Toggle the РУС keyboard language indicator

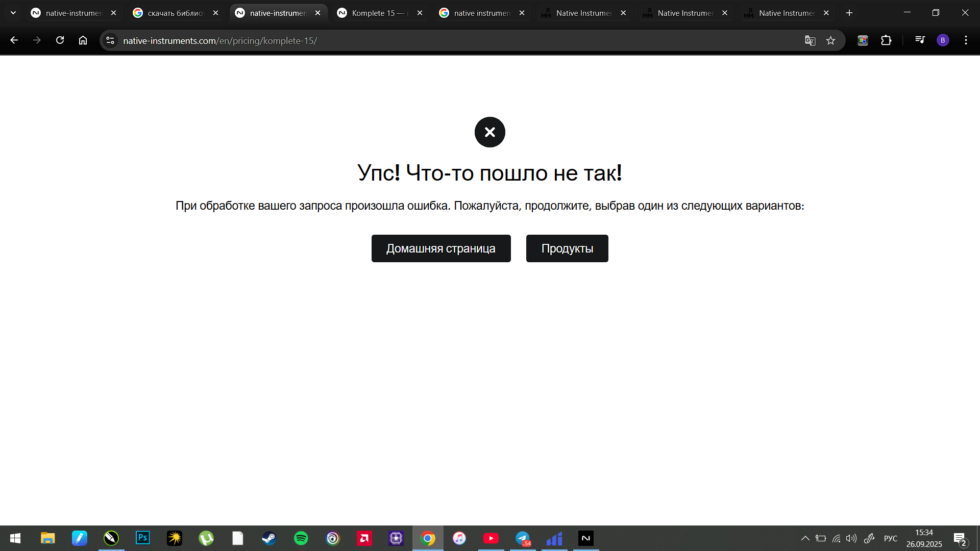click(x=890, y=538)
